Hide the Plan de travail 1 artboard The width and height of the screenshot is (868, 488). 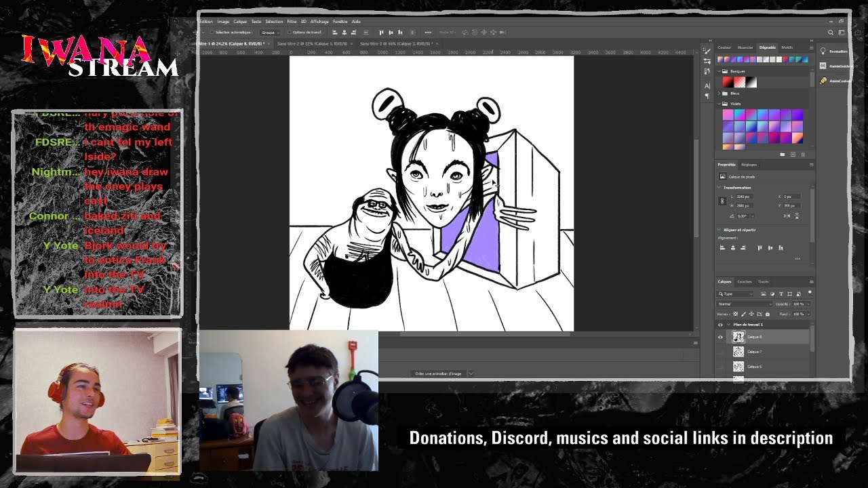pos(720,325)
